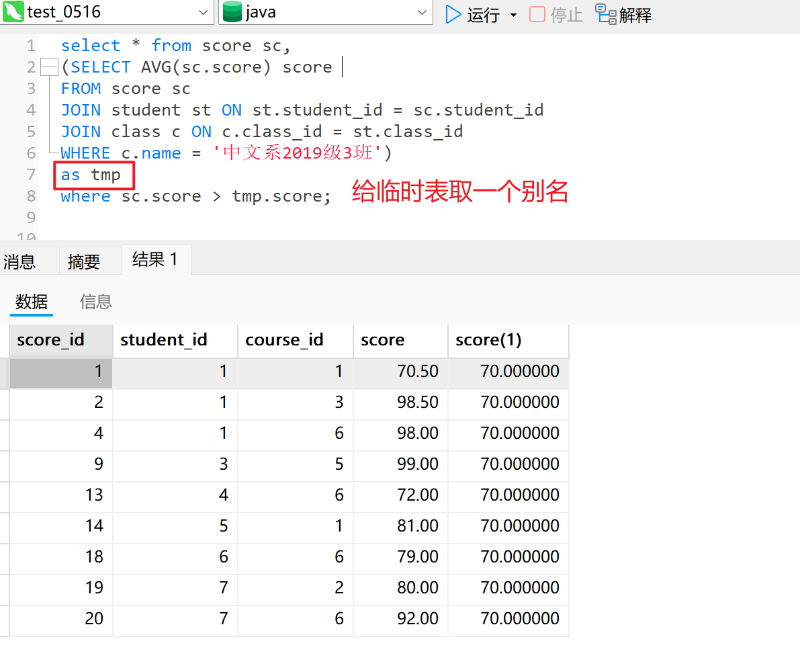Click 'AVG(sc.score)' in line 2
The height and width of the screenshot is (672, 800).
[206, 67]
